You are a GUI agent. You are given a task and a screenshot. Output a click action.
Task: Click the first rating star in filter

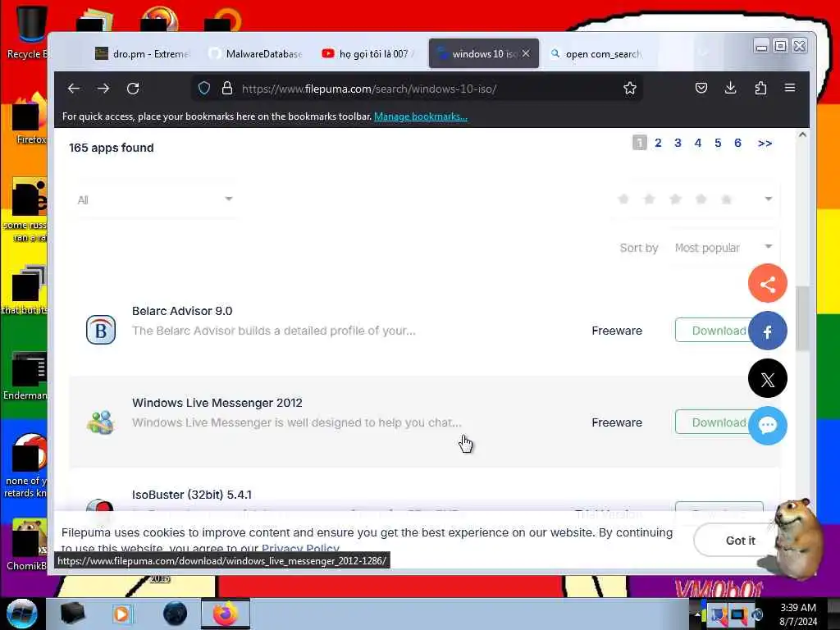tap(623, 199)
